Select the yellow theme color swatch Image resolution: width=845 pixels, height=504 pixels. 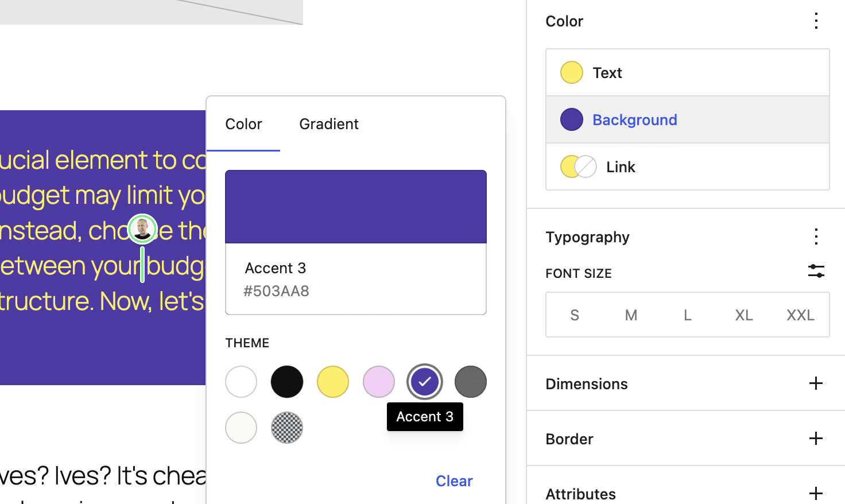point(332,381)
